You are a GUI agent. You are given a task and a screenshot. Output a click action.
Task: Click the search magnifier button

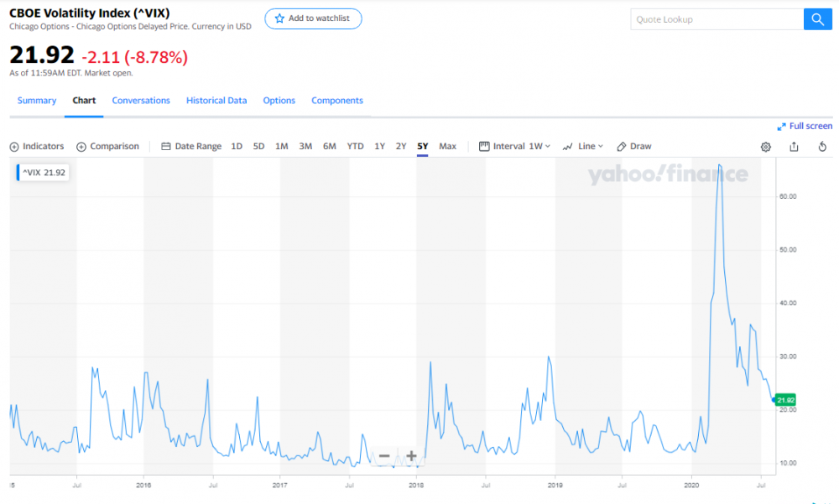coord(817,19)
